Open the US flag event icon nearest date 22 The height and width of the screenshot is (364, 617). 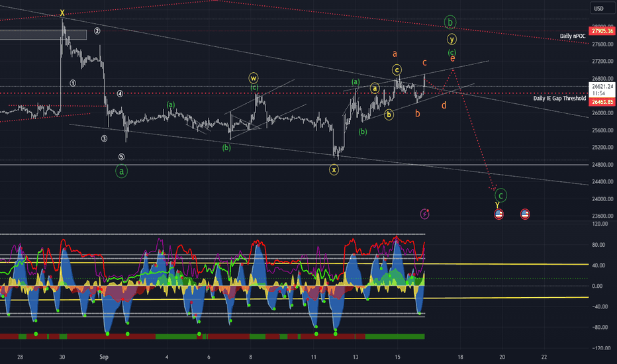[x=525, y=214]
